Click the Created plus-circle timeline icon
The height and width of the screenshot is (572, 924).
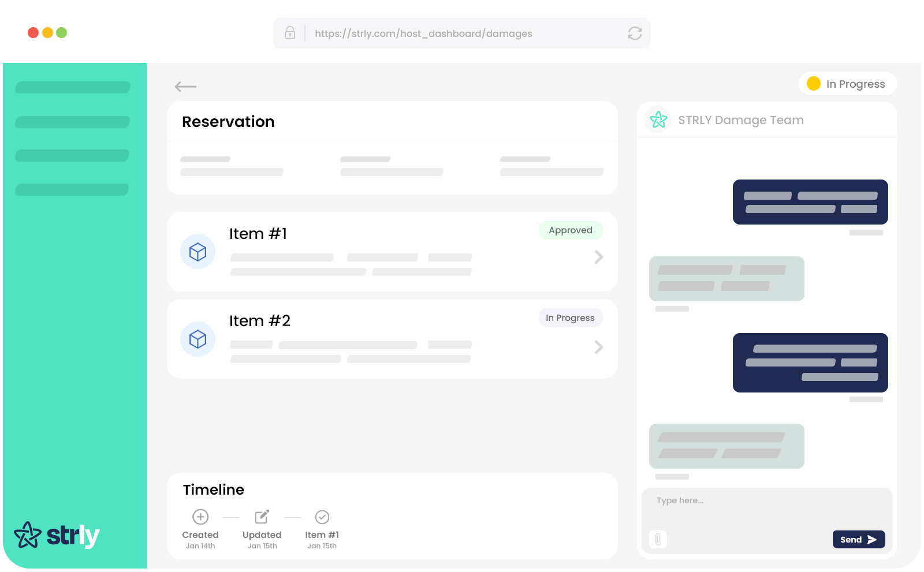(200, 517)
